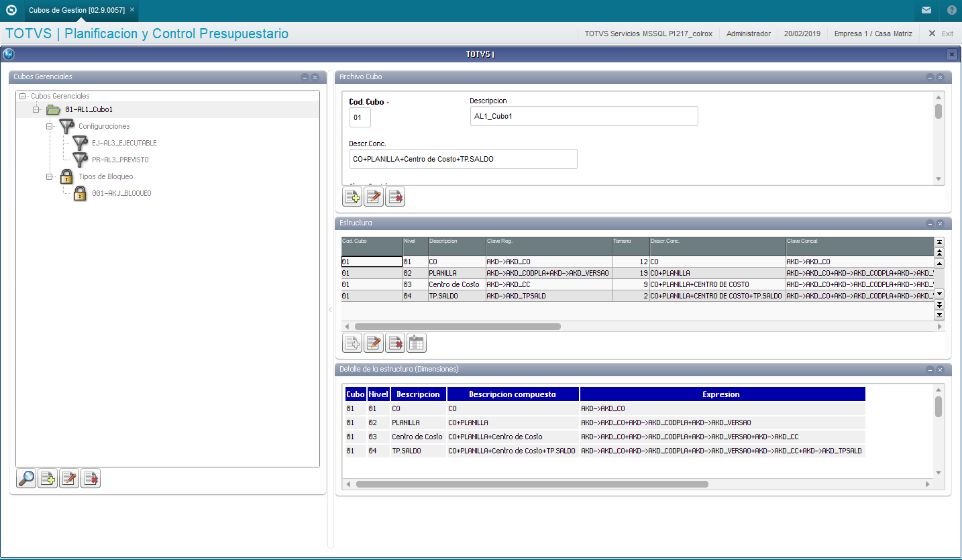This screenshot has width=962, height=560.
Task: Click the add icon in Estructura toolbar
Action: click(352, 343)
